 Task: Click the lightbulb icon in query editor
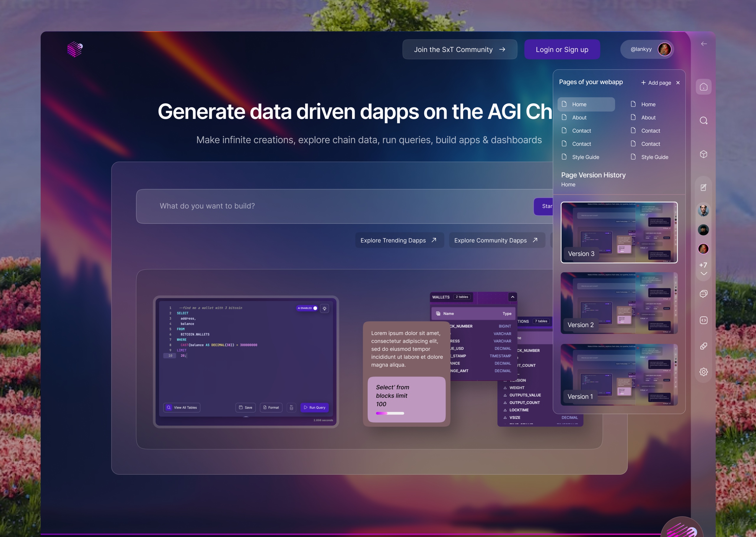point(325,308)
